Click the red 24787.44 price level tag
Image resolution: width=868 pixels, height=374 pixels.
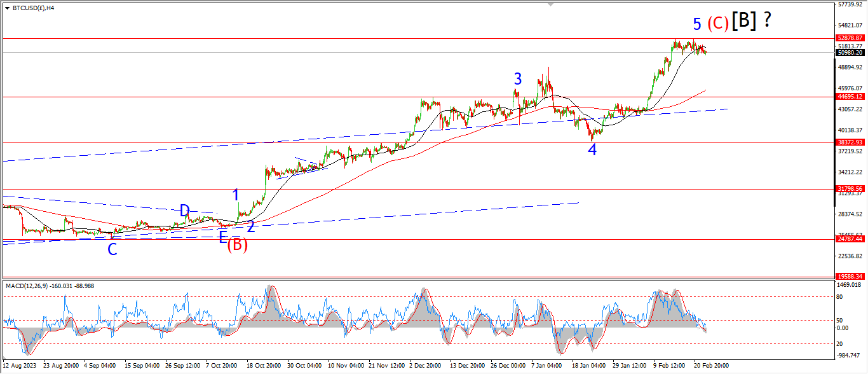click(850, 239)
